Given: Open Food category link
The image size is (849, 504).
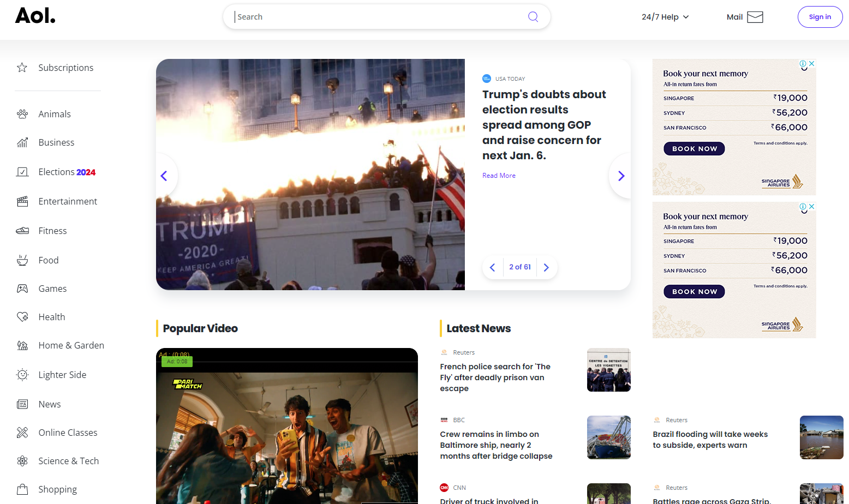Looking at the screenshot, I should pos(49,260).
